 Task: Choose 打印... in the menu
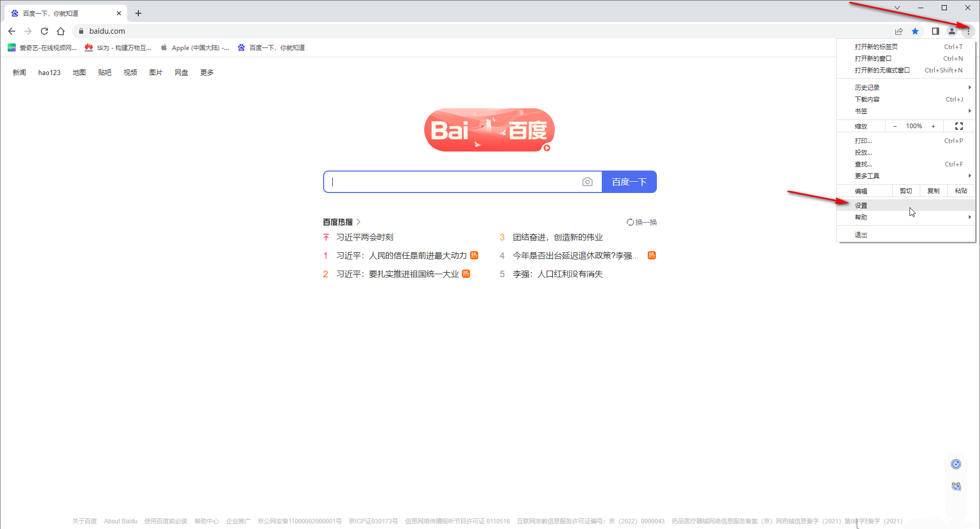point(906,140)
